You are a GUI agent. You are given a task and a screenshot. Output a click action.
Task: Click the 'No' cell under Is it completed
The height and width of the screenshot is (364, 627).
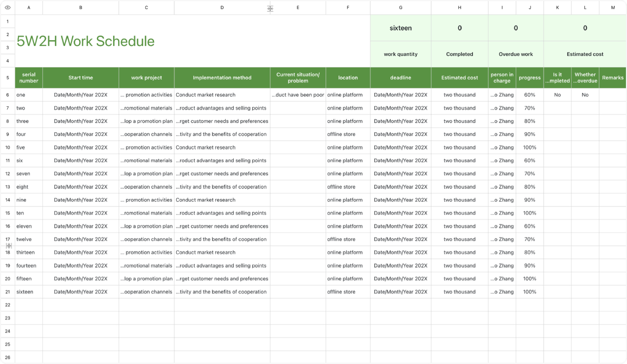coord(557,95)
